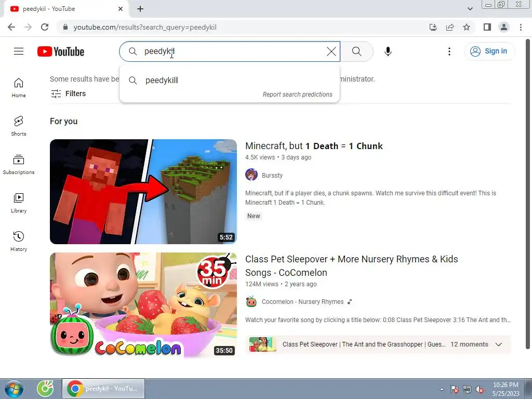Screen dimensions: 532x399
Task: Click '124M views • 2 years ago' text
Action: click(x=281, y=284)
